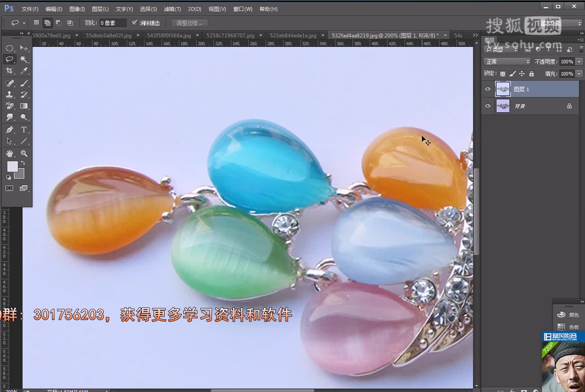Select the Dodge tool
The image size is (585, 392).
tap(24, 117)
